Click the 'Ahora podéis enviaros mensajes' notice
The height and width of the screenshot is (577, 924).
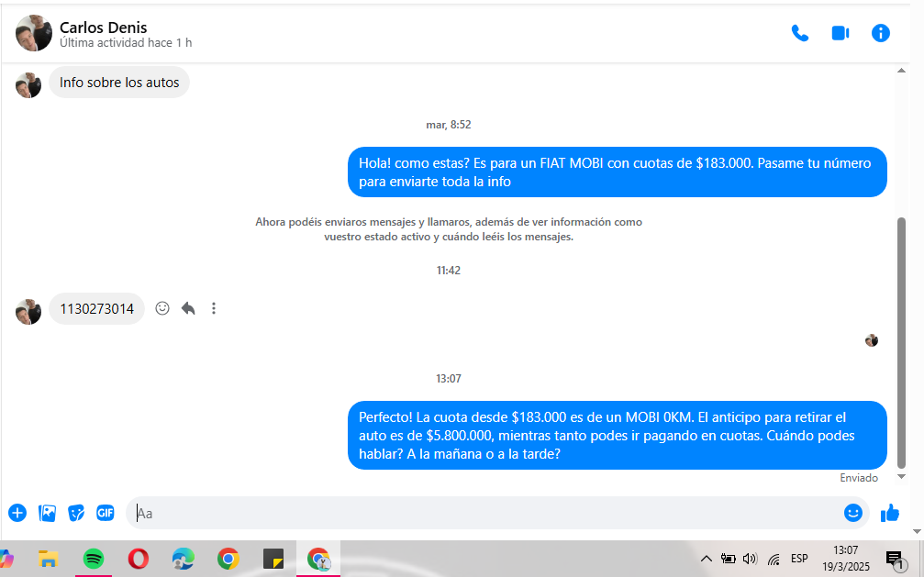coord(449,229)
